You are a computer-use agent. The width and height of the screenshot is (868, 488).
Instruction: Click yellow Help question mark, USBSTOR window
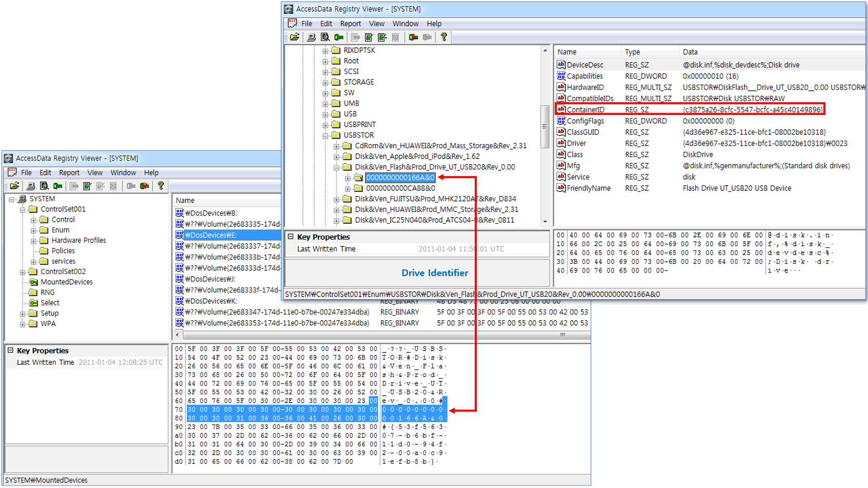(444, 37)
